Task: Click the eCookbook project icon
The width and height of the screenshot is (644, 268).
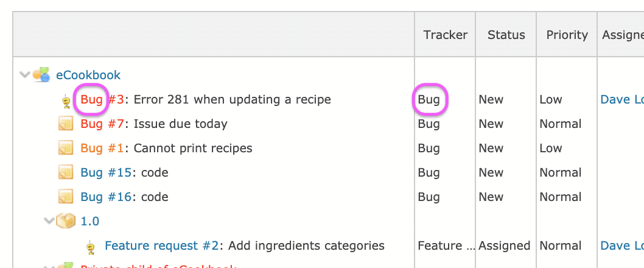Action: pyautogui.click(x=41, y=75)
